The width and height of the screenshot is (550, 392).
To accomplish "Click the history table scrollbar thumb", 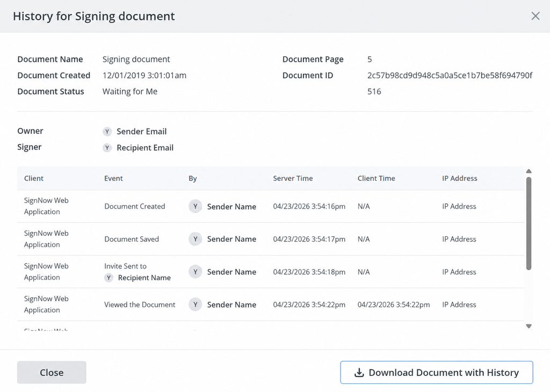I will [529, 223].
